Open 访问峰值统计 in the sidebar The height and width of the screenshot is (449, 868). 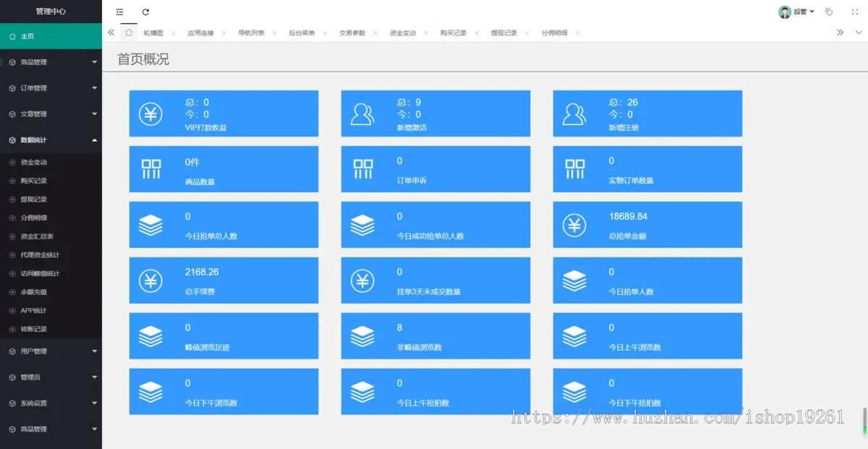(51, 273)
